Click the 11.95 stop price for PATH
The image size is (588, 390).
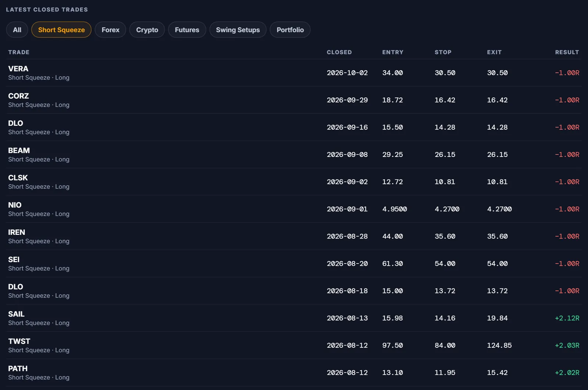pyautogui.click(x=445, y=372)
